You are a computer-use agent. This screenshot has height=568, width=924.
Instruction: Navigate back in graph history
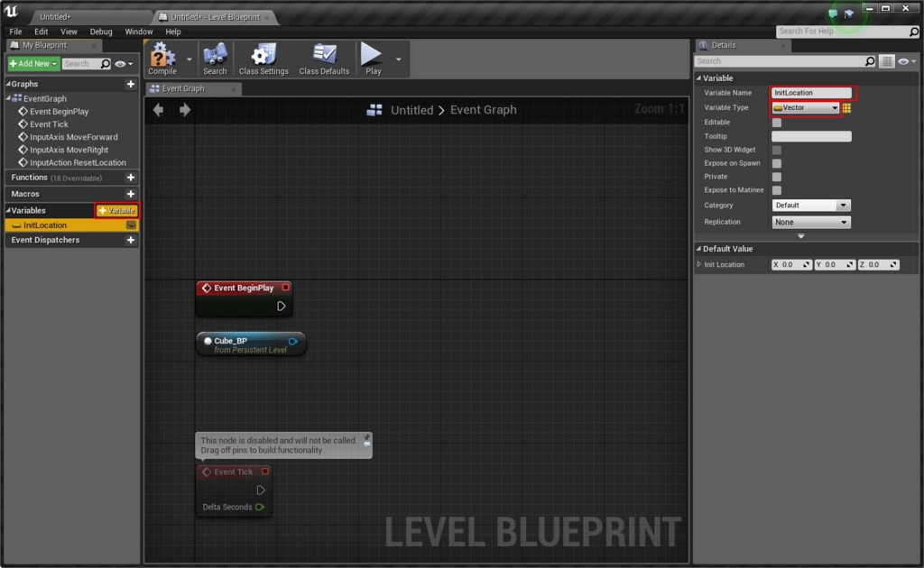(158, 109)
